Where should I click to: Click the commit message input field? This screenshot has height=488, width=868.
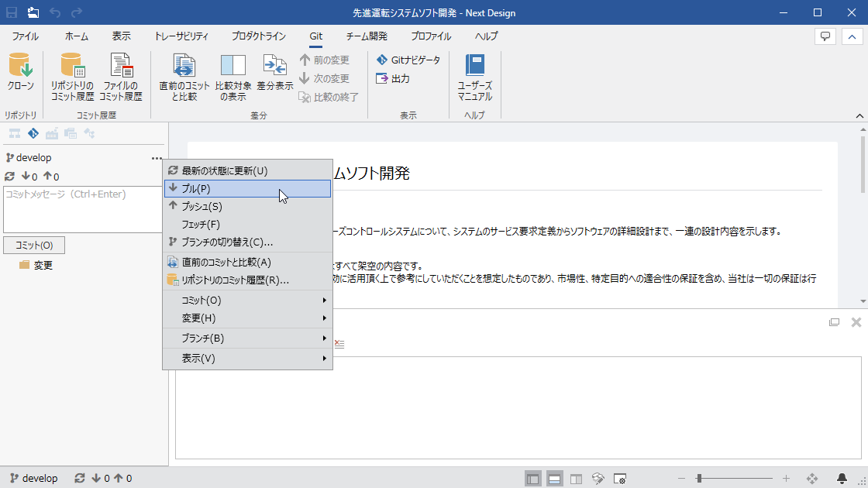coord(82,209)
